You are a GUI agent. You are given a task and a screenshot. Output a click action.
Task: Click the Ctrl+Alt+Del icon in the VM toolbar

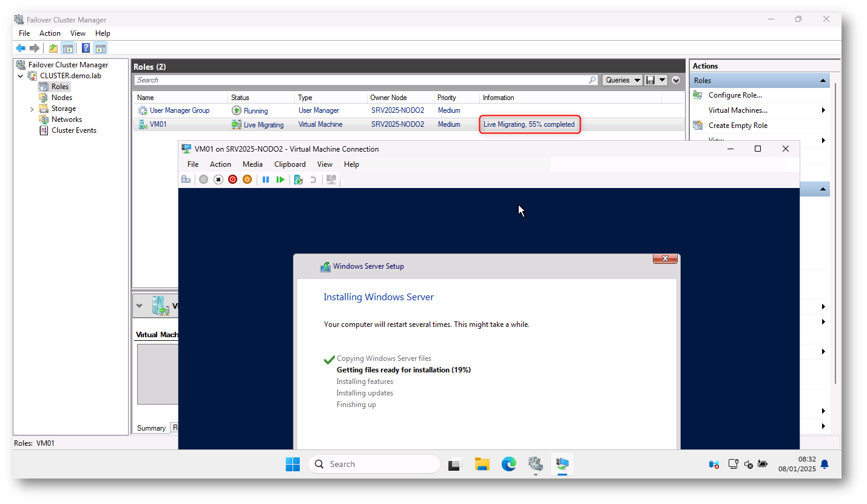click(x=186, y=180)
